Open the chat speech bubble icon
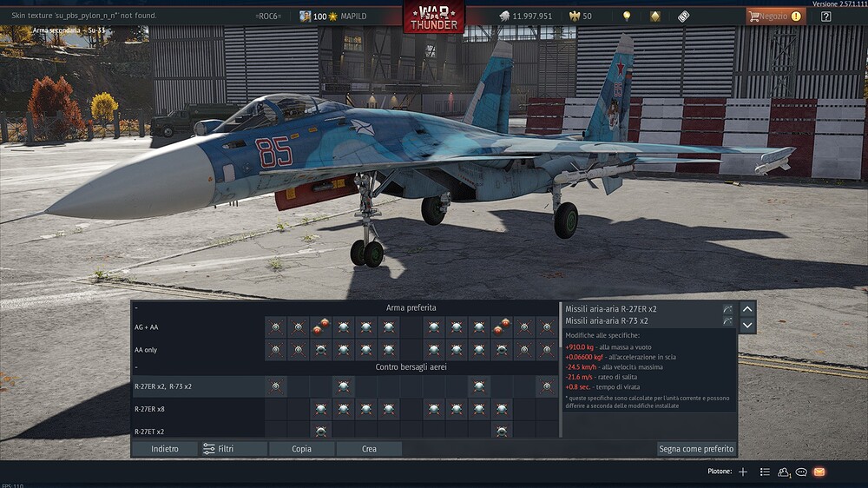Screen dimensions: 868x488 tap(801, 472)
